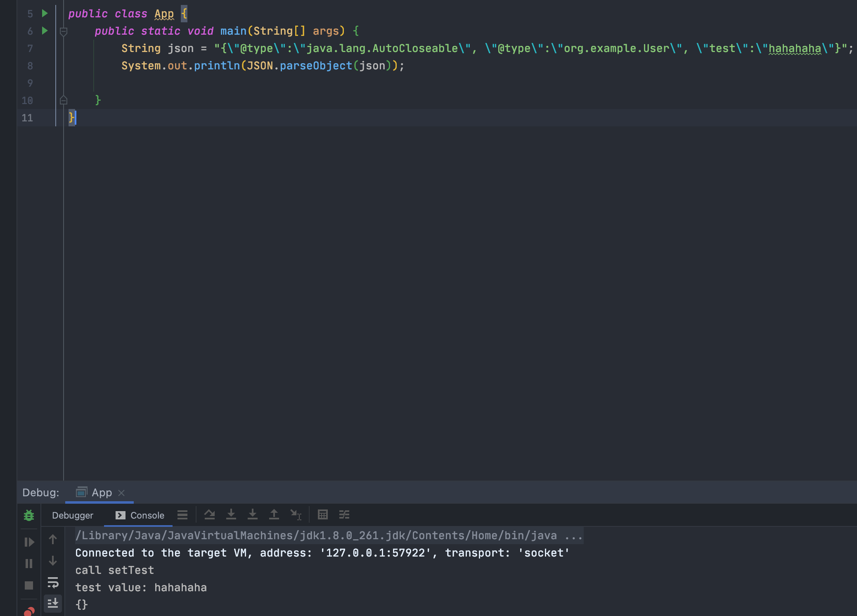Open run gutter arrow beside class App
This screenshot has width=857, height=616.
coord(45,14)
